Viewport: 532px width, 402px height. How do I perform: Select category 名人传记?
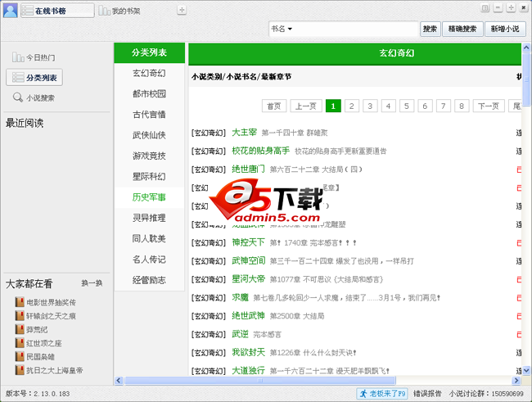(x=149, y=260)
